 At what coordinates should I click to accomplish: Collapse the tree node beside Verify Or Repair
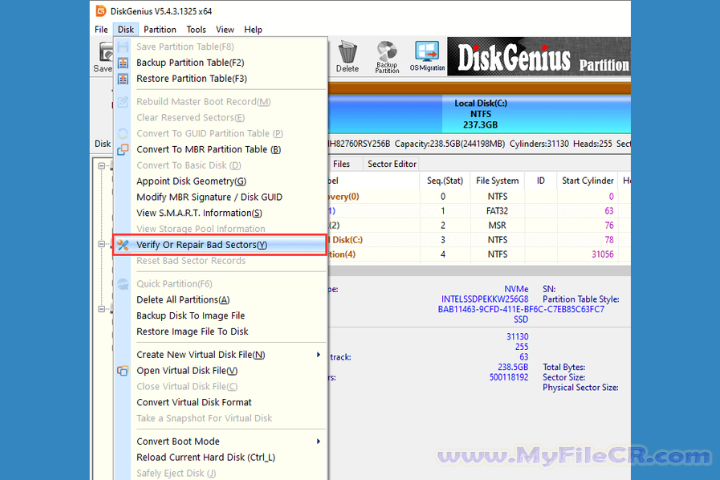[101, 244]
